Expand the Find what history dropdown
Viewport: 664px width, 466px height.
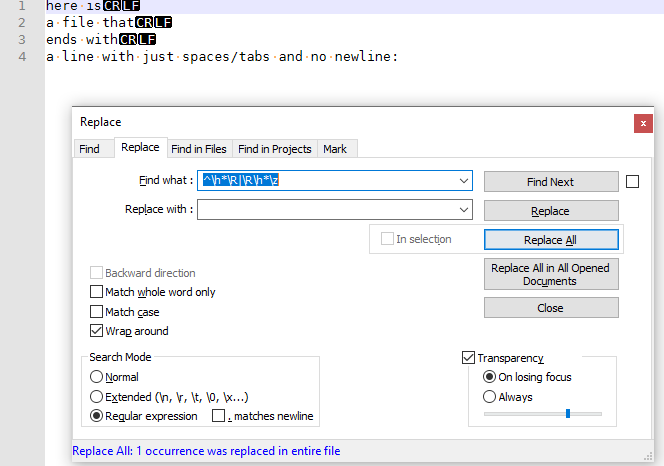pos(464,181)
